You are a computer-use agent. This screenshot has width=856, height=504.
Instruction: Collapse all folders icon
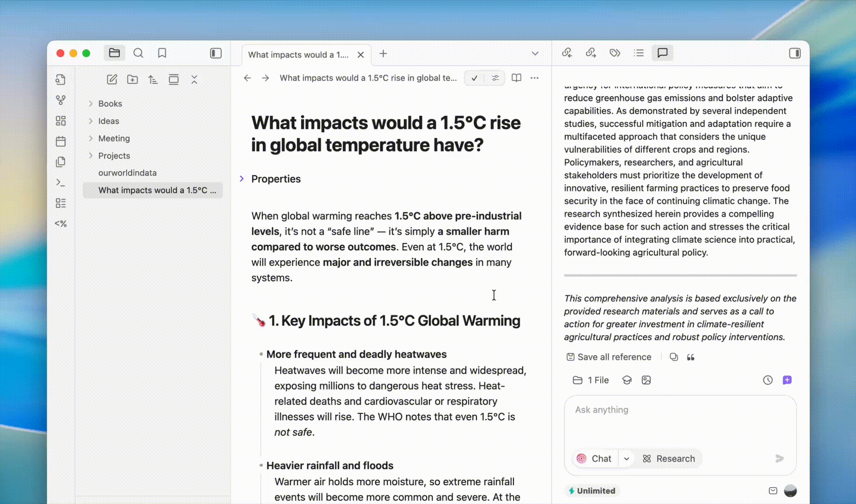194,79
